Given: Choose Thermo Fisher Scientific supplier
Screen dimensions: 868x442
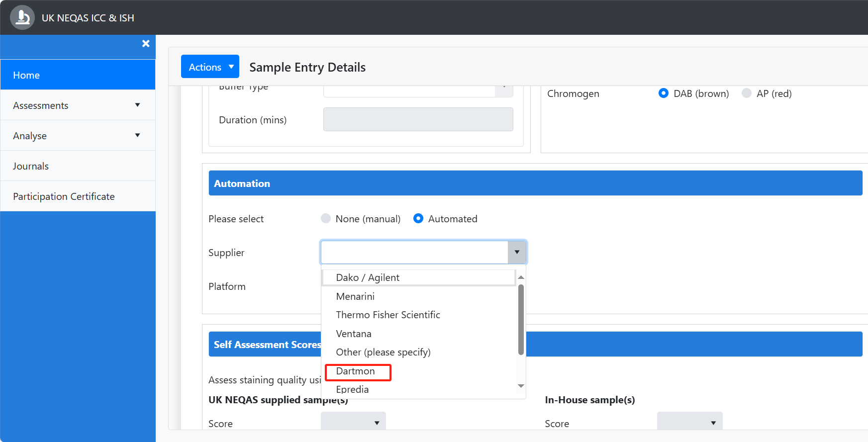Looking at the screenshot, I should (419, 315).
